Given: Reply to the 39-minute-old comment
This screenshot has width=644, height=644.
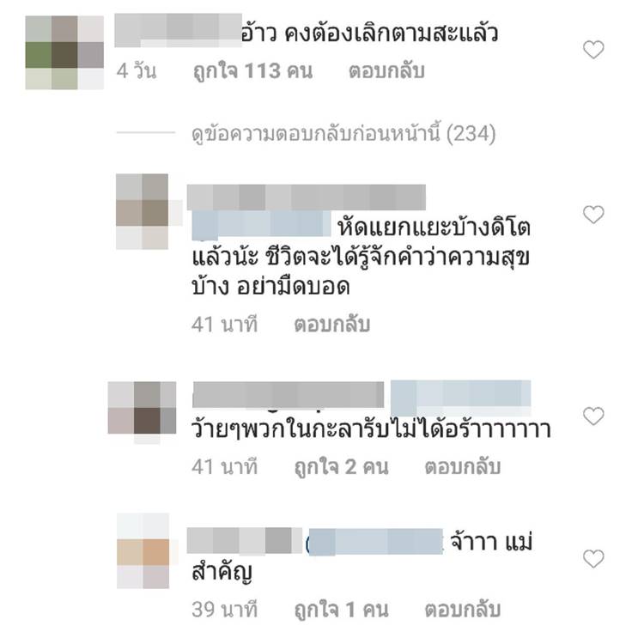Looking at the screenshot, I should coord(463,609).
